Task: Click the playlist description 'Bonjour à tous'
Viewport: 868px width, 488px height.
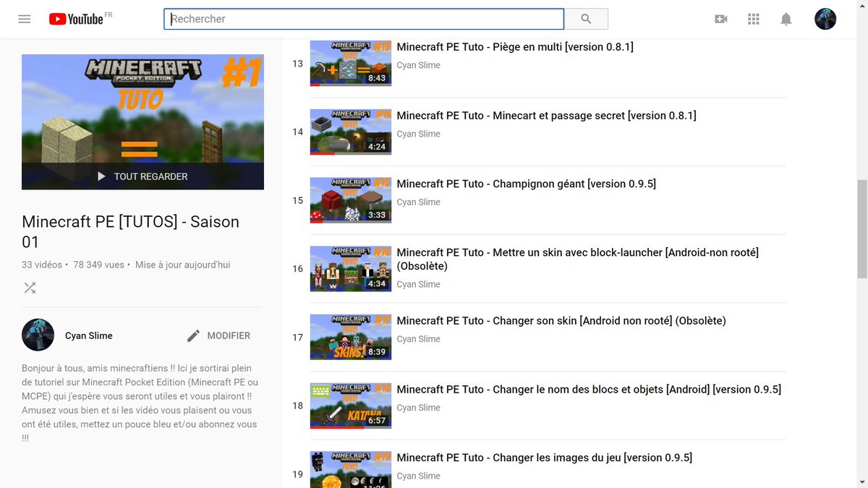Action: click(140, 403)
